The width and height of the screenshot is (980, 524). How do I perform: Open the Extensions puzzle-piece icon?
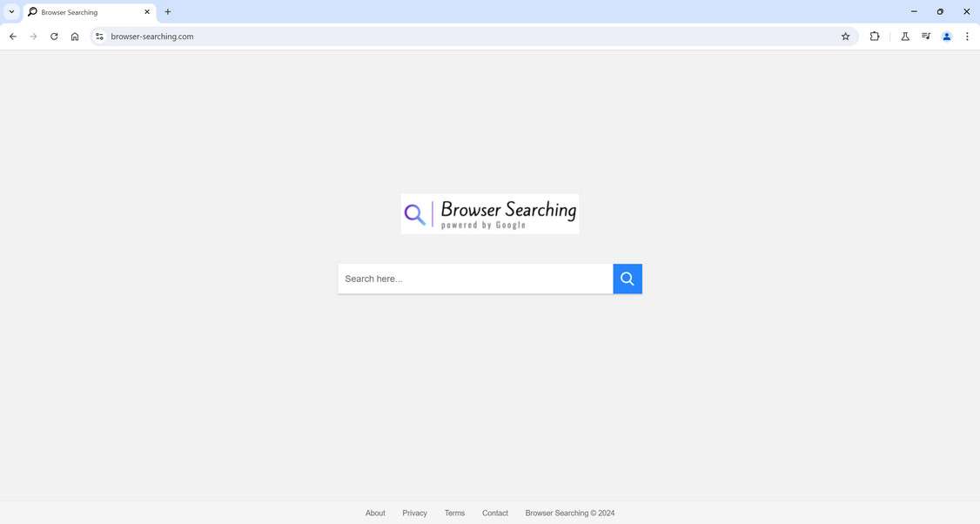click(x=874, y=36)
